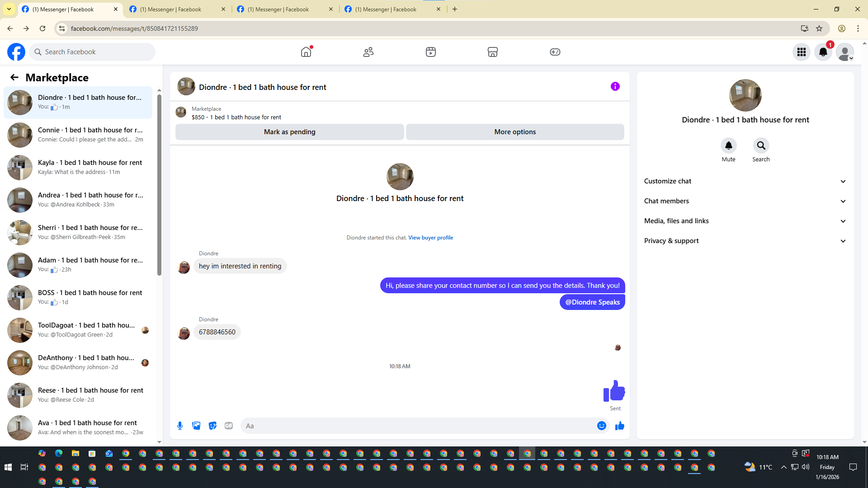Send a thumbs-up like

(619, 426)
